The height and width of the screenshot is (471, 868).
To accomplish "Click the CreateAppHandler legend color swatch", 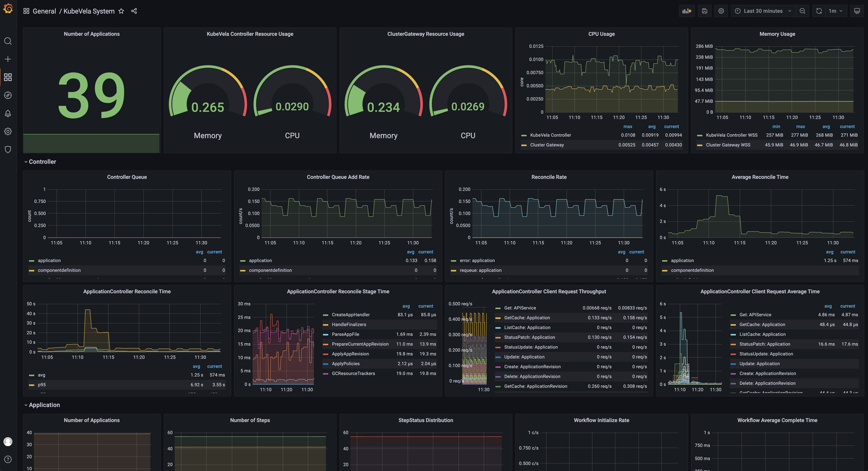I will click(x=326, y=315).
